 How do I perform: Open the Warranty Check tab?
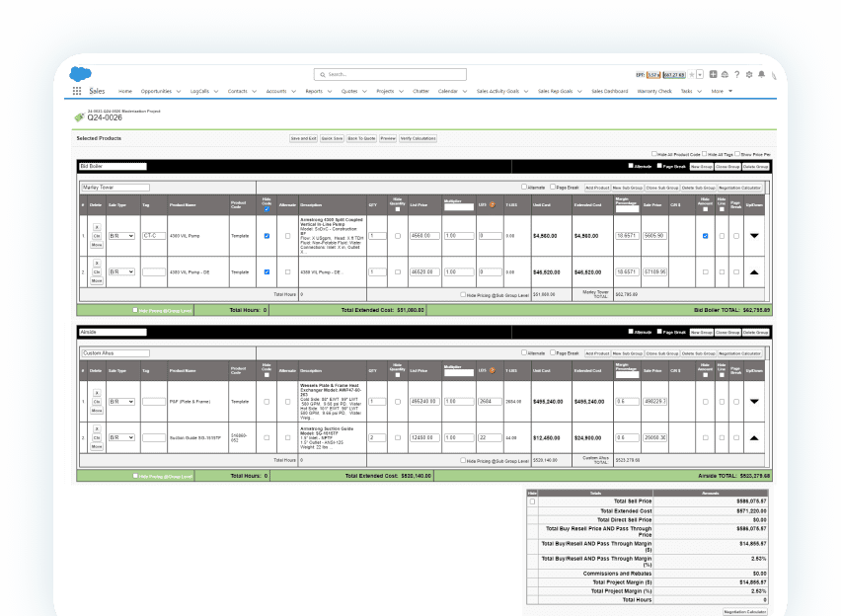654,91
